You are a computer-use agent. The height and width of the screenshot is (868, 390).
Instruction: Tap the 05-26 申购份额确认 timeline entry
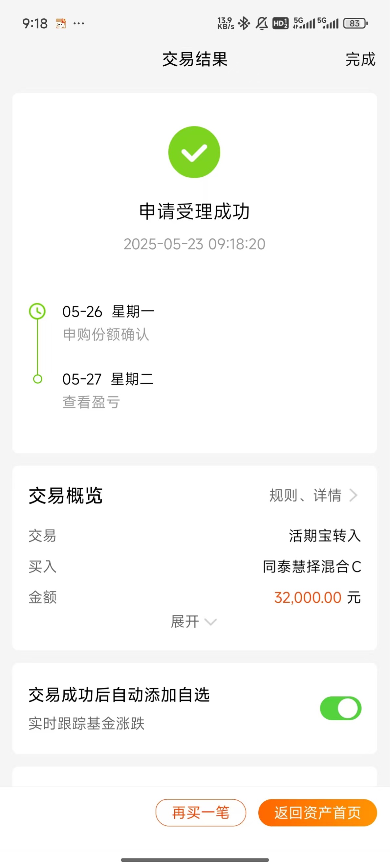108,323
